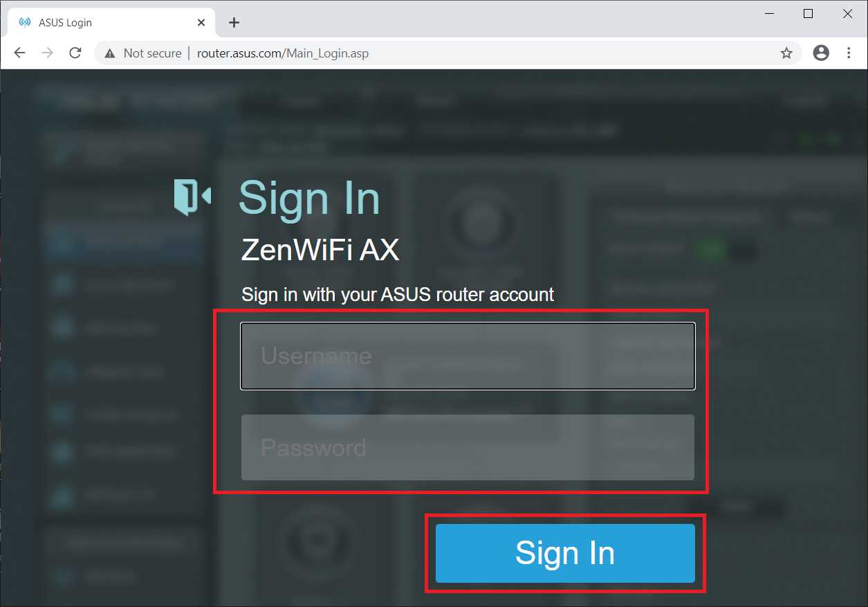868x607 pixels.
Task: Bookmark this page with the star icon
Action: click(x=786, y=53)
